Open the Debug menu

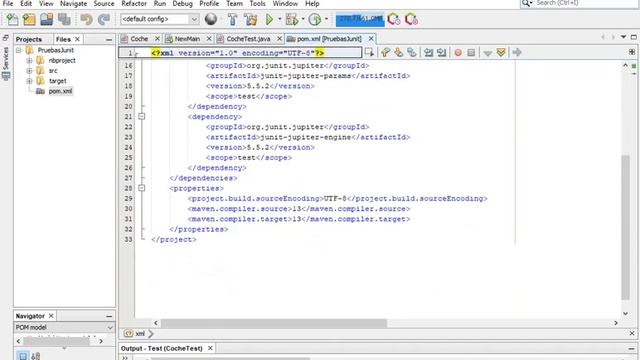182,4
